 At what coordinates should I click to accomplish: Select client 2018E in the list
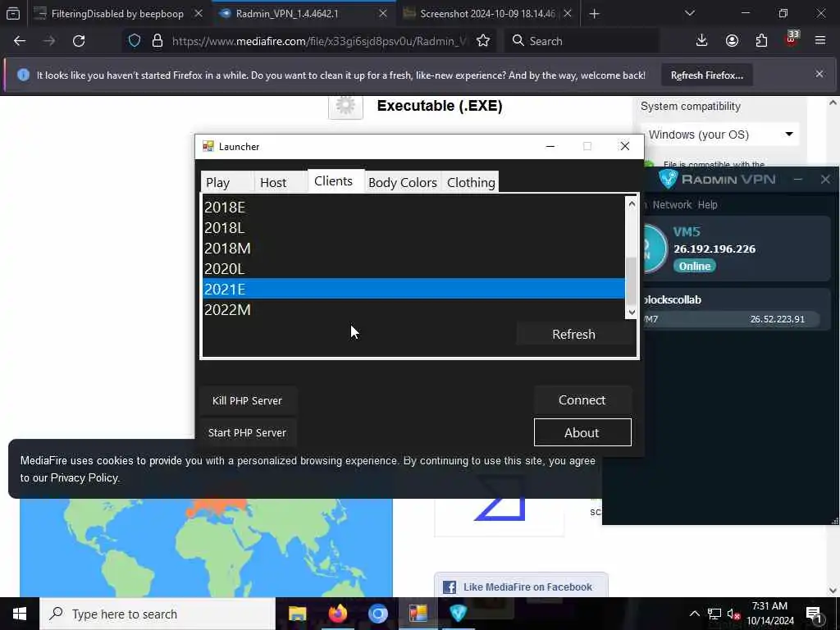point(413,208)
